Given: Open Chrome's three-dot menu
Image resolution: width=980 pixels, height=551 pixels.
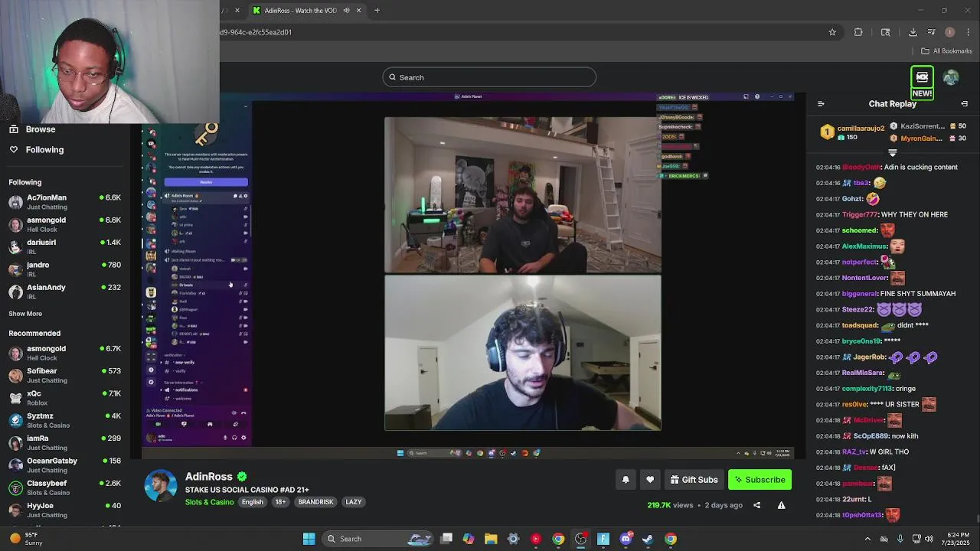Looking at the screenshot, I should click(x=969, y=32).
